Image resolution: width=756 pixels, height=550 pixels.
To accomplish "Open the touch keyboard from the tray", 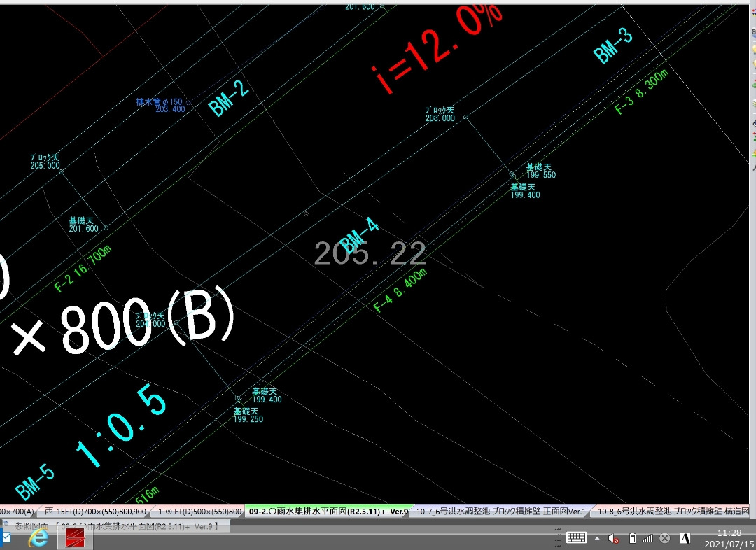I will coord(576,538).
